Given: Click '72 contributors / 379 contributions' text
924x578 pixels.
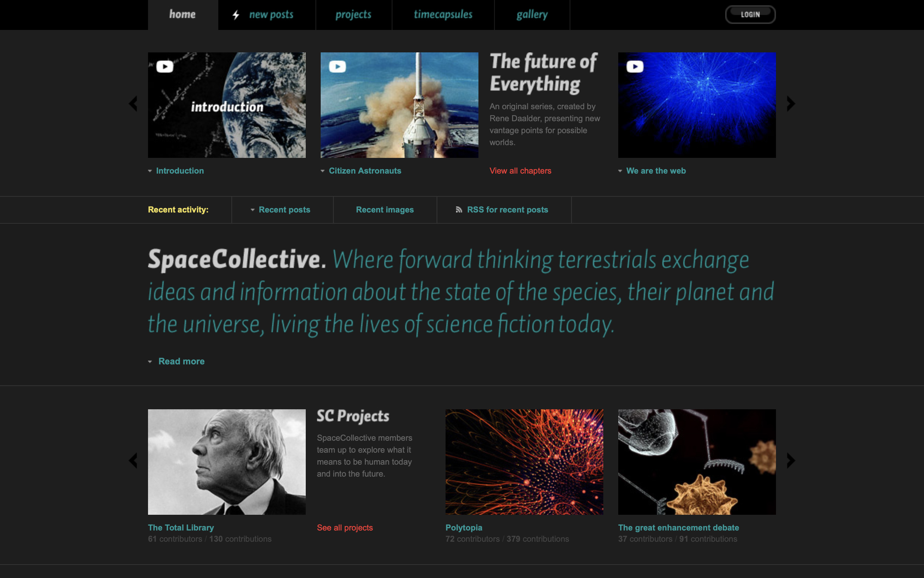Looking at the screenshot, I should [507, 539].
